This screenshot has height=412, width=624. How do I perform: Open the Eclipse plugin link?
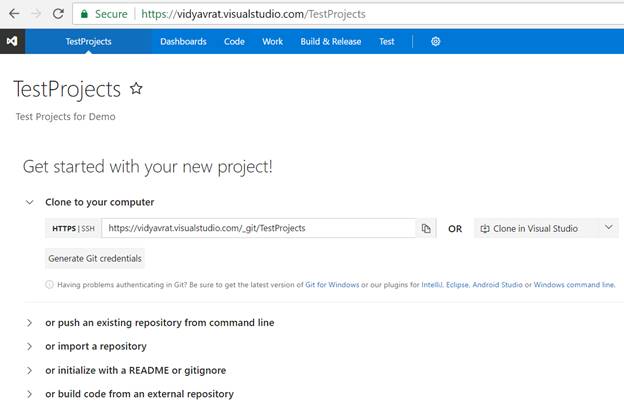(x=458, y=285)
